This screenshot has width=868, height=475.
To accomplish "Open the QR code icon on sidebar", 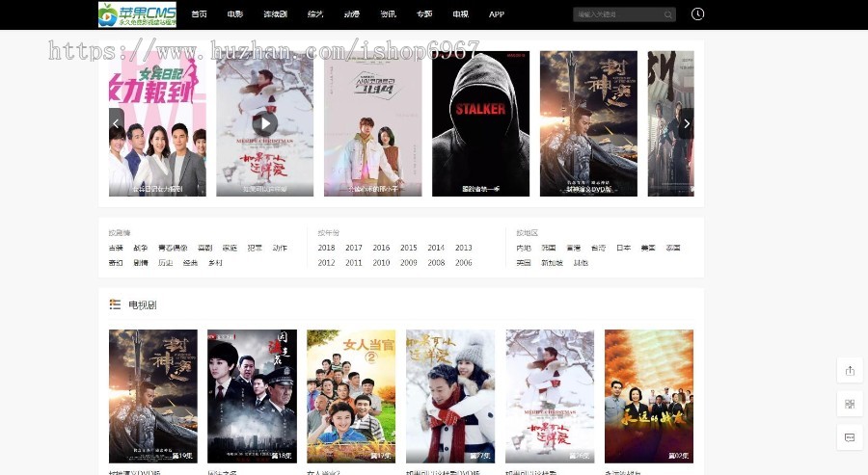I will click(x=850, y=404).
